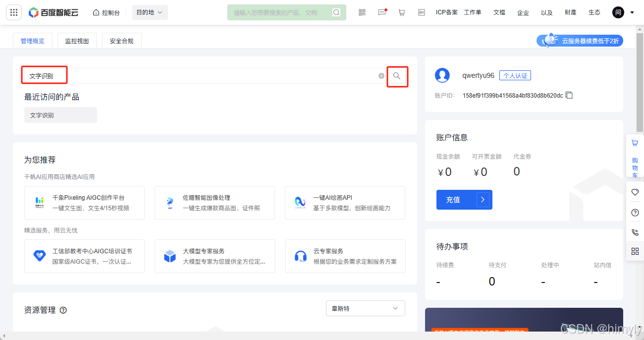Open the 购物车 side panel button
The height and width of the screenshot is (340, 644).
[x=635, y=156]
